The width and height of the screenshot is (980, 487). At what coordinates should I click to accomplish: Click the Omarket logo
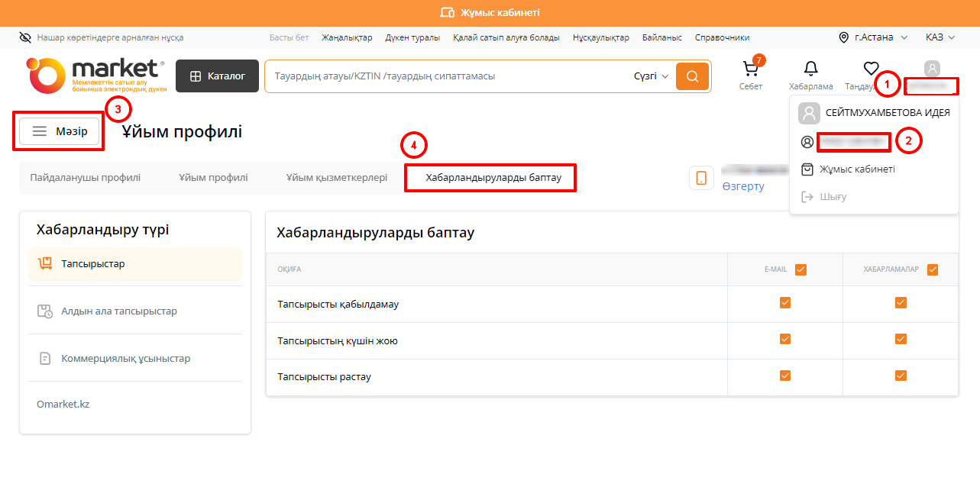[x=95, y=76]
